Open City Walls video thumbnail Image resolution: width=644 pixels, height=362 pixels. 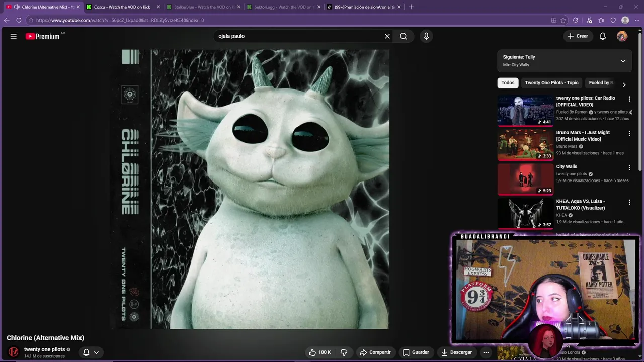point(525,179)
